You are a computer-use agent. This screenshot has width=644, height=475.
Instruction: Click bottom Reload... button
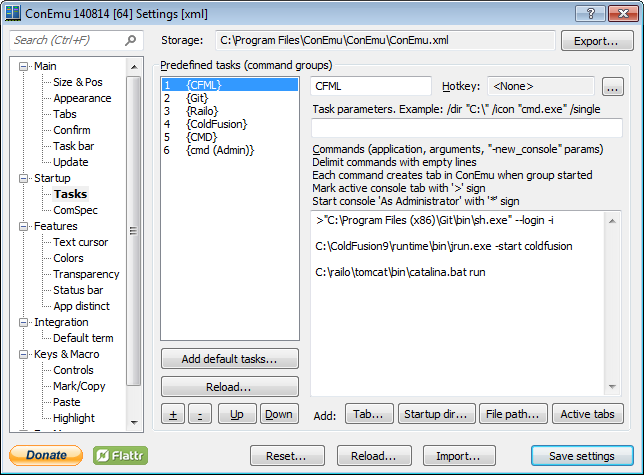tap(374, 456)
